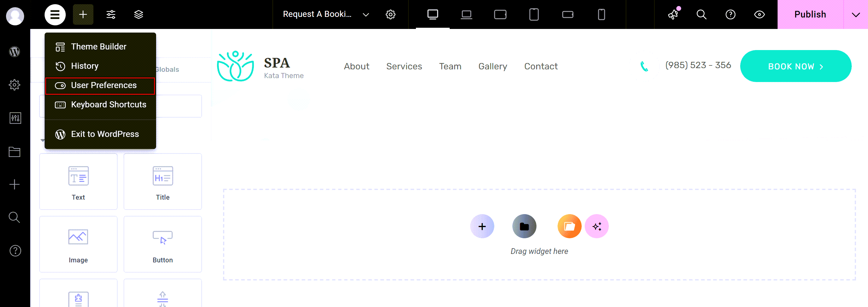Toggle preview with the eye icon
This screenshot has width=868, height=307.
pyautogui.click(x=759, y=14)
